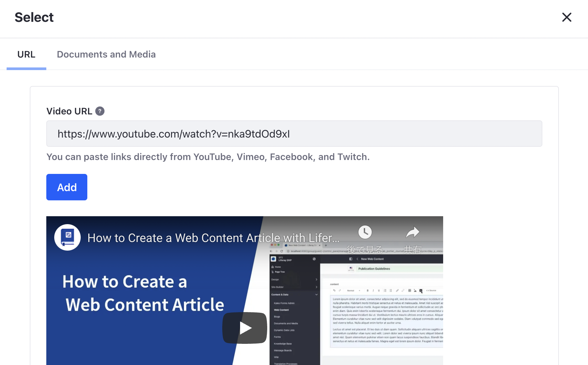Click Web Content in the preview's sidebar
588x365 pixels.
[x=281, y=310]
